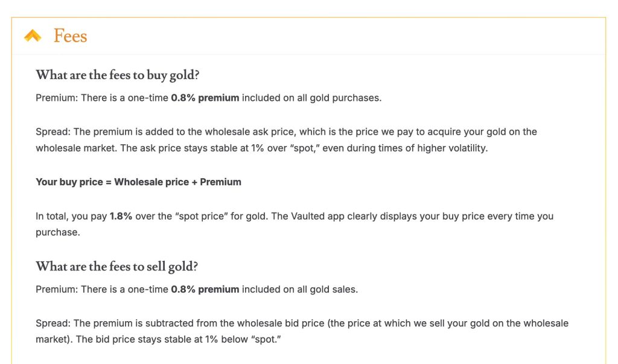Click the bold "1.8%" figure
618x364 pixels.
click(121, 216)
